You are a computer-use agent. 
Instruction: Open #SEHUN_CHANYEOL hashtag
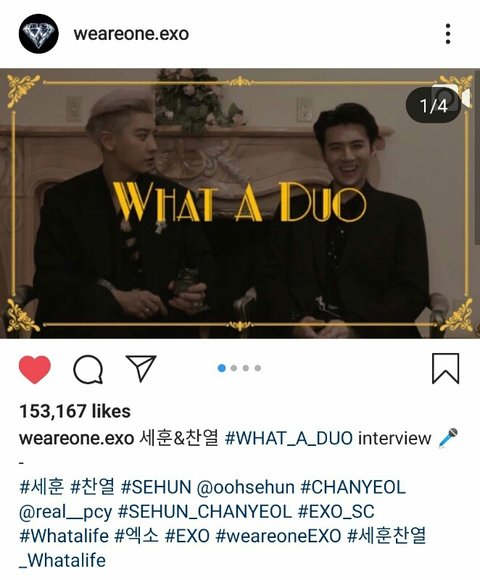coord(205,512)
